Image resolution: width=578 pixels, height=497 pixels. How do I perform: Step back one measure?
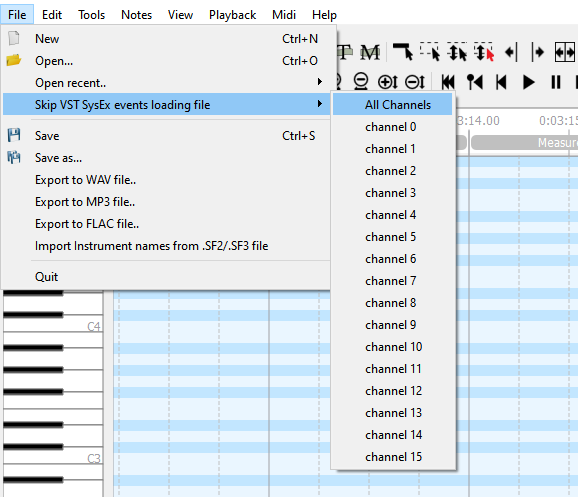pyautogui.click(x=501, y=82)
